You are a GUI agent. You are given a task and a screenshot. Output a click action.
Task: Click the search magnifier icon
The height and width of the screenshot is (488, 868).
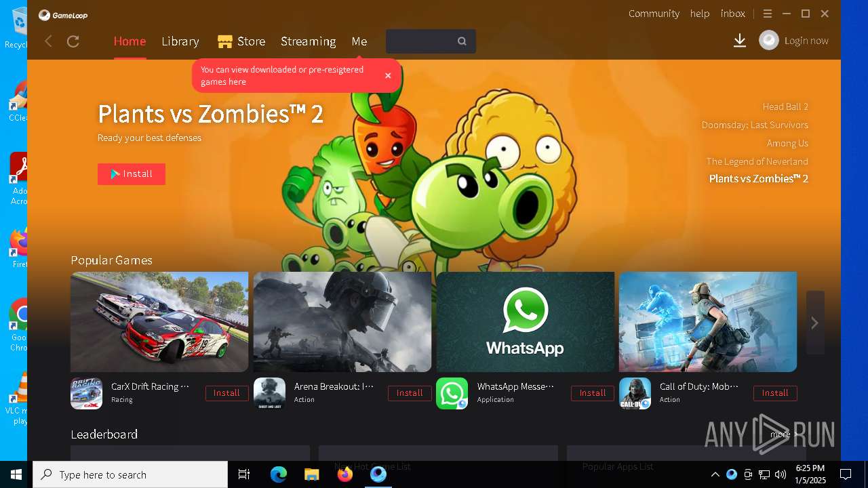click(462, 41)
